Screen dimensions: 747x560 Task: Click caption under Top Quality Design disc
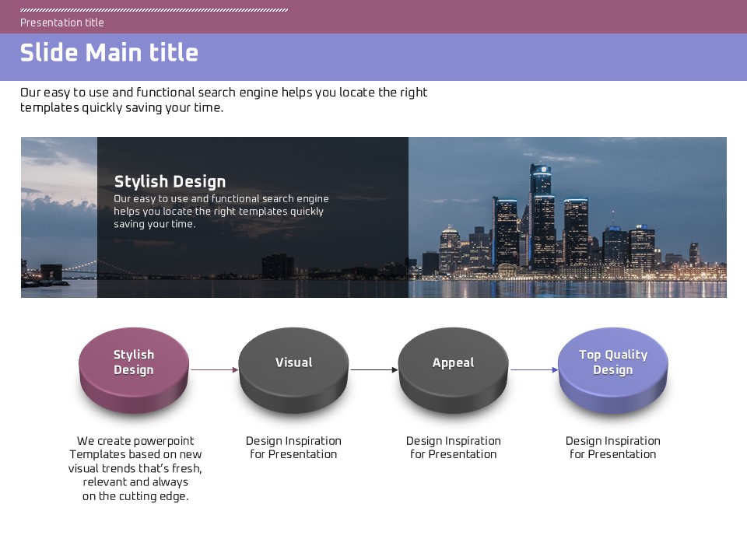tap(613, 447)
